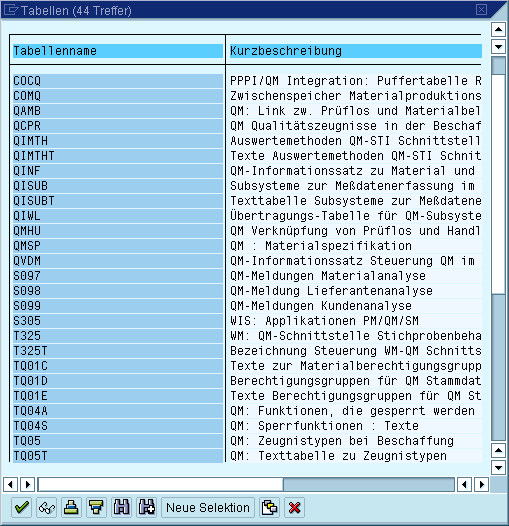The height and width of the screenshot is (526, 509).
Task: Print the hit list with the printer icon
Action: [x=71, y=507]
